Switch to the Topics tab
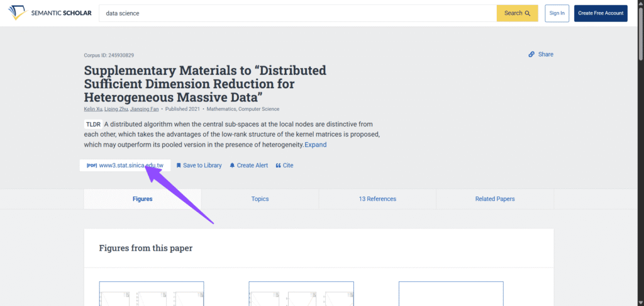Viewport: 644px width, 306px height. click(x=260, y=199)
